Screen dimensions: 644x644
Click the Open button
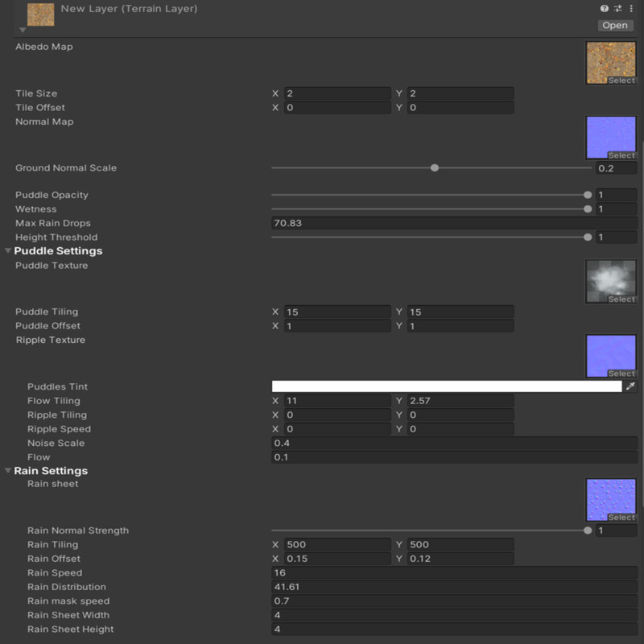coord(615,26)
